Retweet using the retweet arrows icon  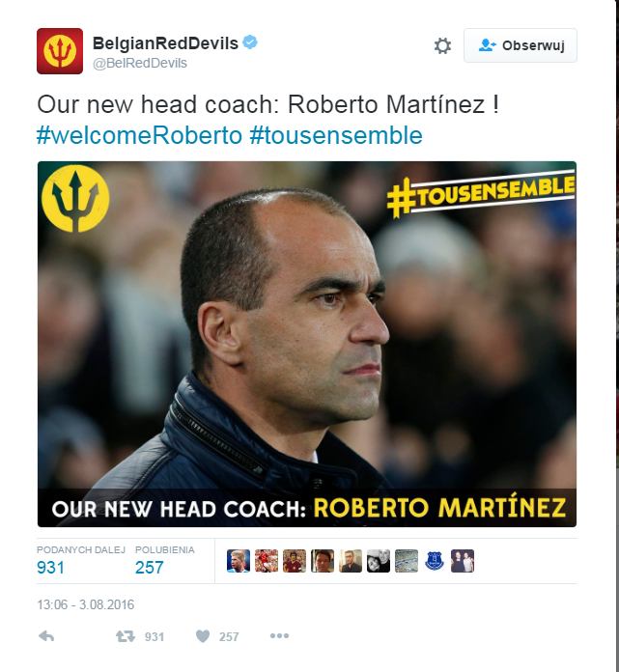126,636
